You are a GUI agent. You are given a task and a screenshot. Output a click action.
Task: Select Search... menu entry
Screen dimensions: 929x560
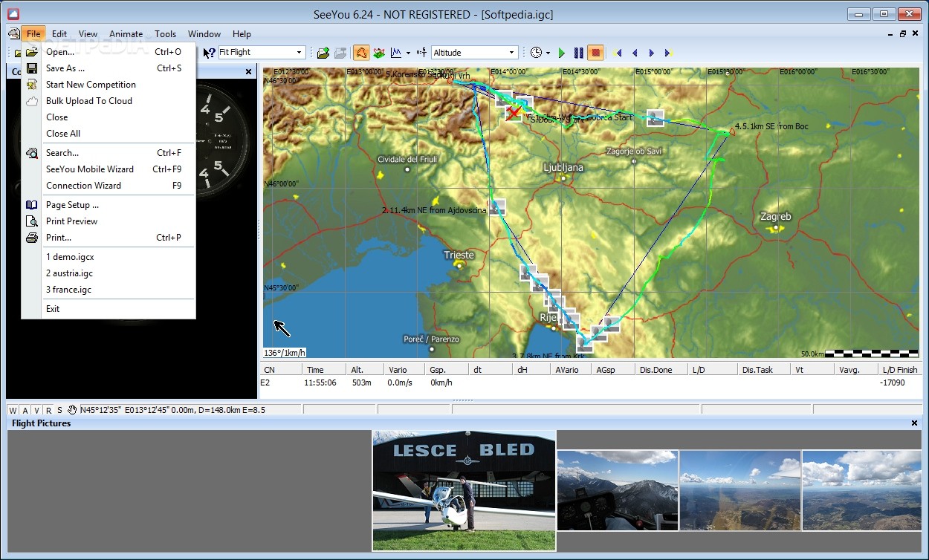click(x=109, y=153)
